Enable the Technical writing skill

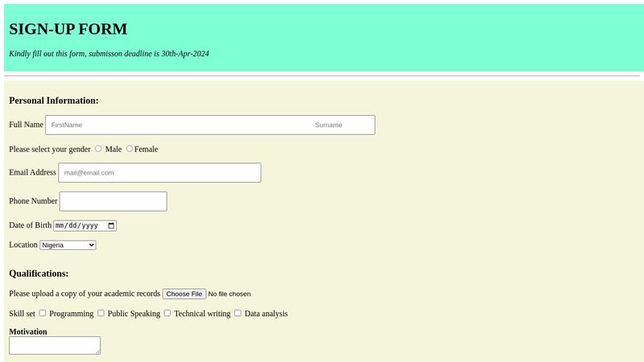pyautogui.click(x=167, y=313)
